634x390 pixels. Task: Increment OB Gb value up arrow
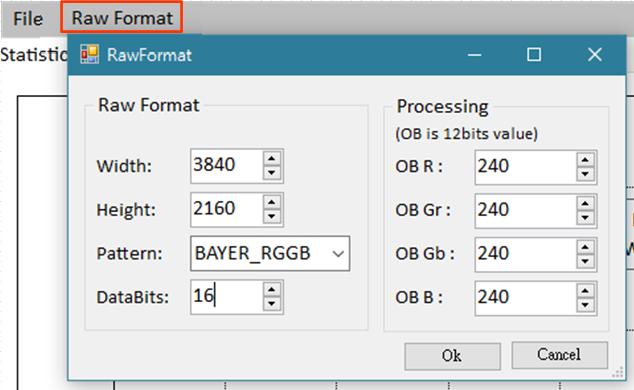click(x=585, y=247)
